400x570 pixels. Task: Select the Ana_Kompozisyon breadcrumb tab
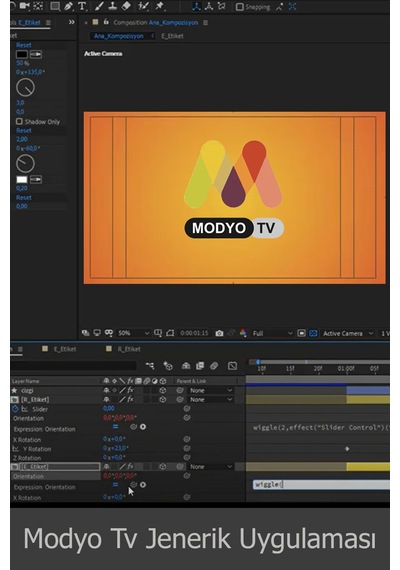(x=119, y=36)
